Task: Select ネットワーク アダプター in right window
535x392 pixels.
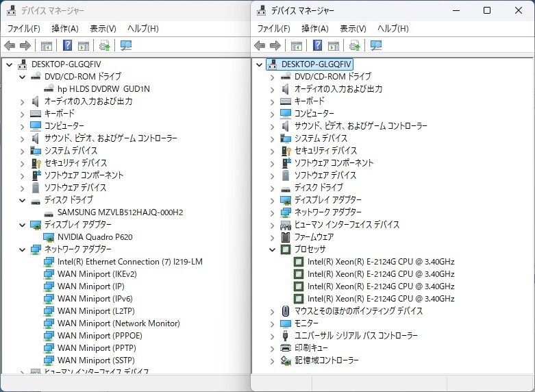Action: click(328, 212)
